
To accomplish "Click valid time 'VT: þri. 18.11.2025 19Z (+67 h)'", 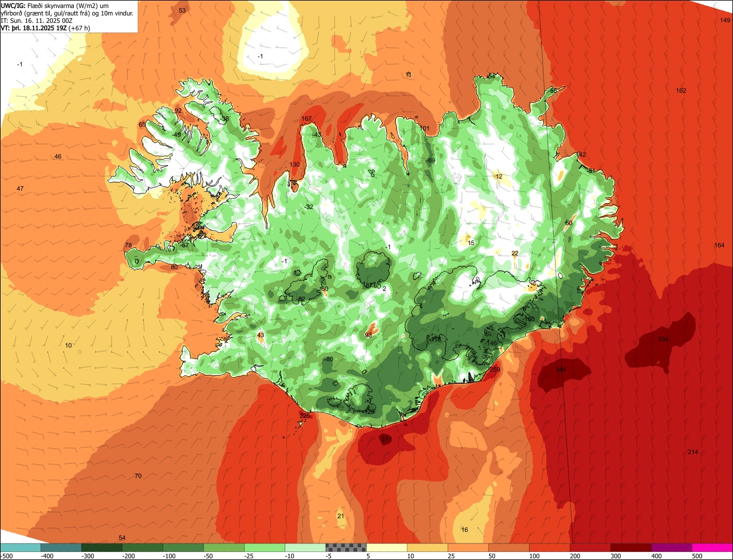I will pos(45,27).
